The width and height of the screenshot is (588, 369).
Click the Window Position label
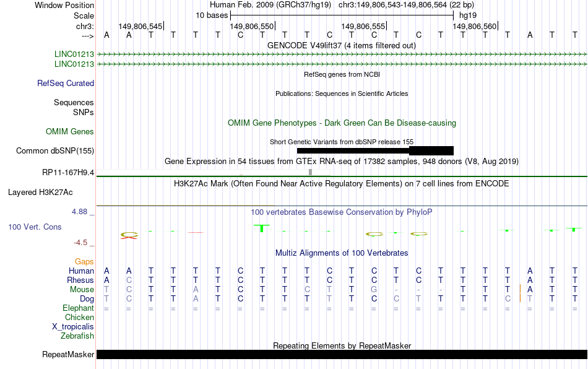pos(64,5)
